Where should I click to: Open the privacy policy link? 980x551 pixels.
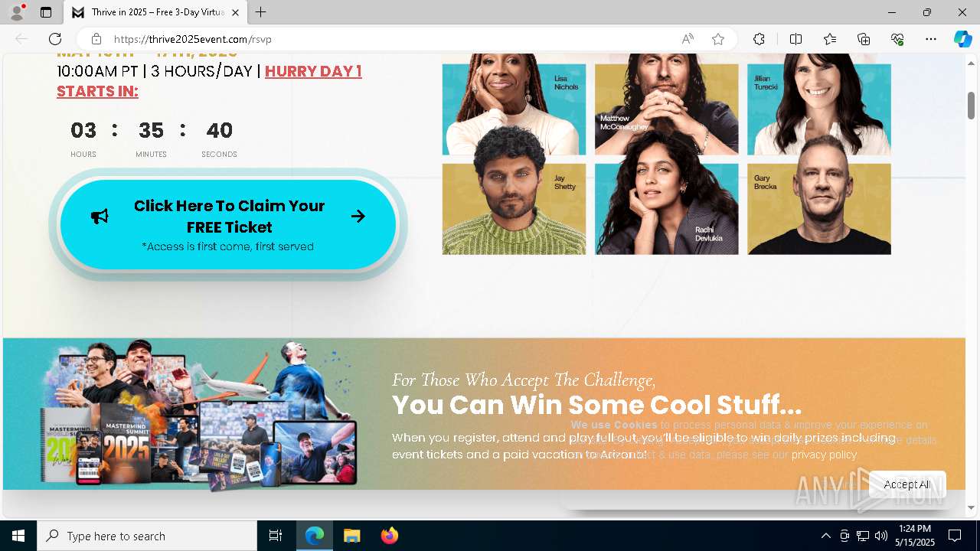point(825,455)
